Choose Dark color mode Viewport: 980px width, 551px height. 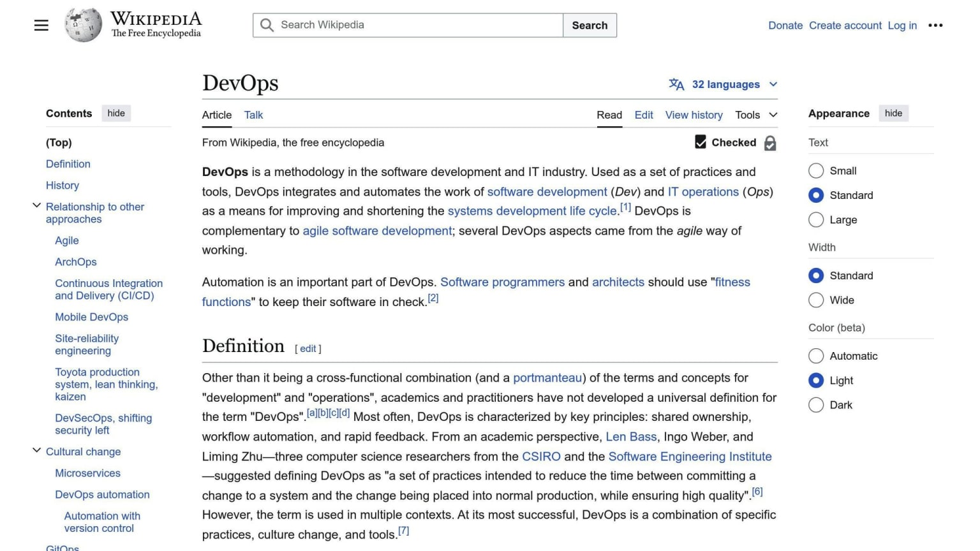pyautogui.click(x=816, y=405)
